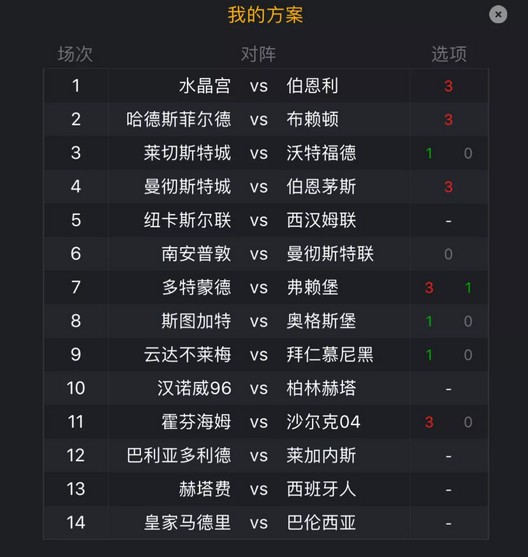Close the 我的方案 dialog
528x557 pixels.
498,15
